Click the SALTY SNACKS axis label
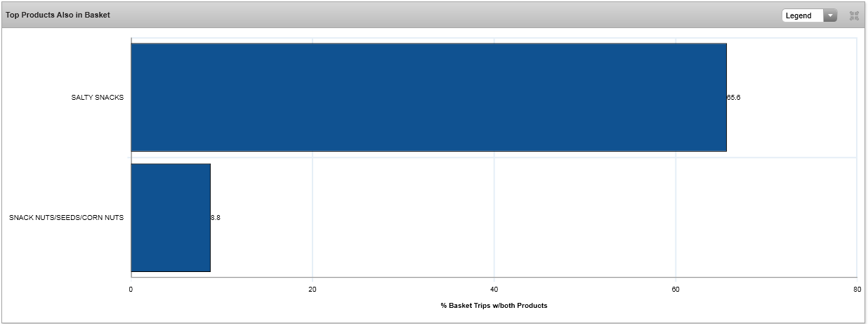The width and height of the screenshot is (868, 324). click(x=98, y=98)
